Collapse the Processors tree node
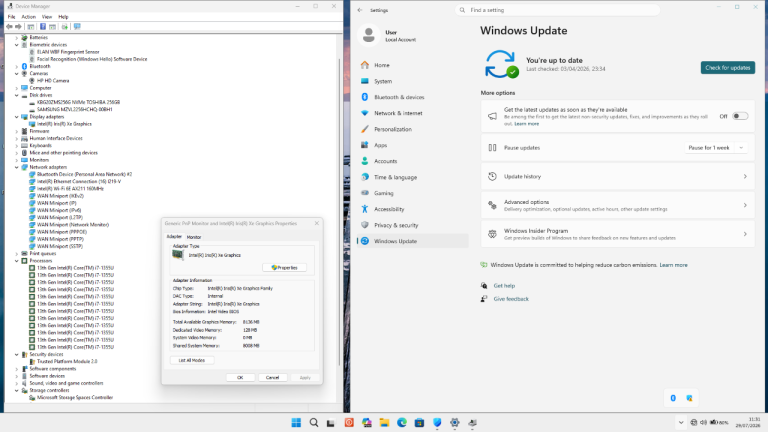 17,261
